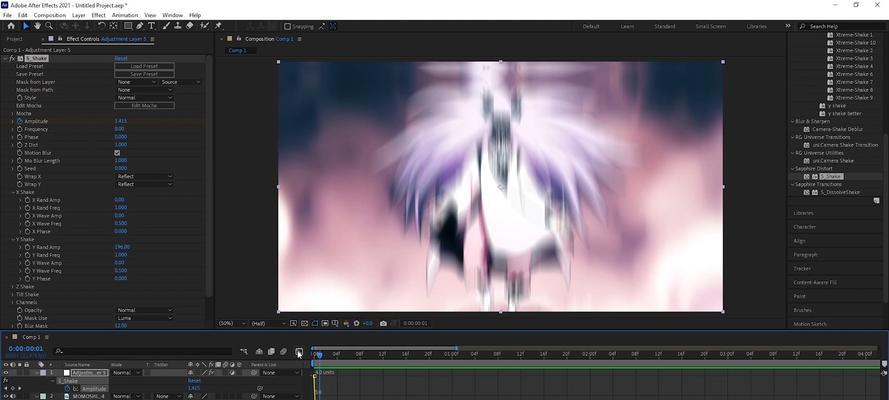The height and width of the screenshot is (400, 889).
Task: Open the Content-Aware Fill panel
Action: pyautogui.click(x=815, y=282)
